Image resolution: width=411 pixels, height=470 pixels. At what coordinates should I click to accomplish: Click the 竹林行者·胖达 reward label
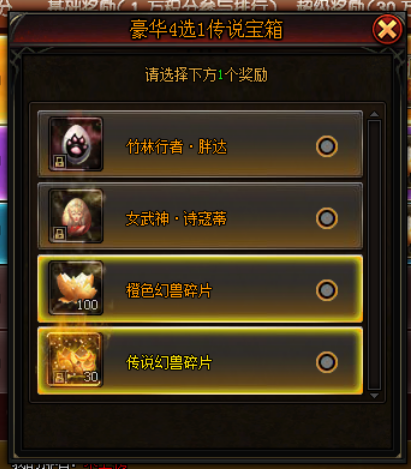(x=177, y=147)
